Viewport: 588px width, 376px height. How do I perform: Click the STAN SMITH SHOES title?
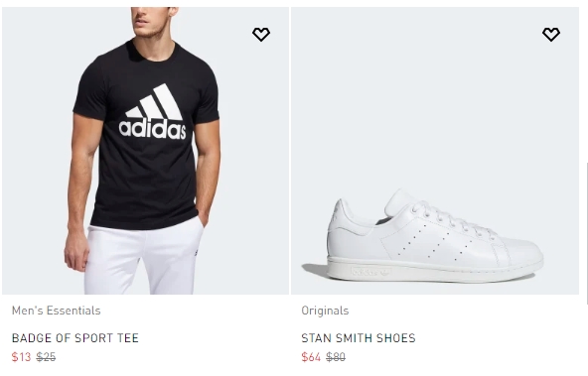point(359,338)
